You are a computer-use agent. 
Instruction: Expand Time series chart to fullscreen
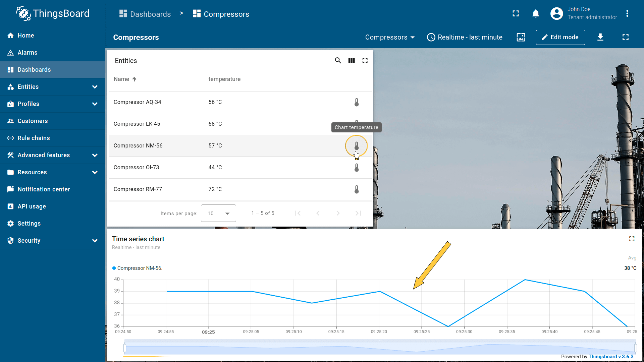632,239
